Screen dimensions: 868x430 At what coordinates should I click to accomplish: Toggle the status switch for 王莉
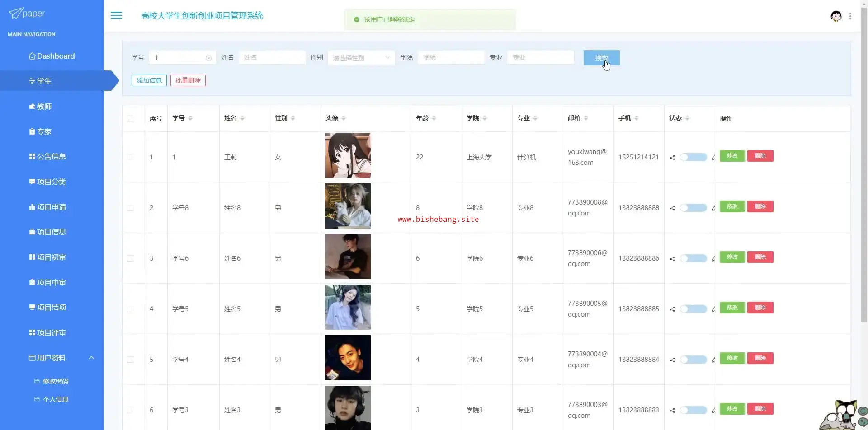693,157
